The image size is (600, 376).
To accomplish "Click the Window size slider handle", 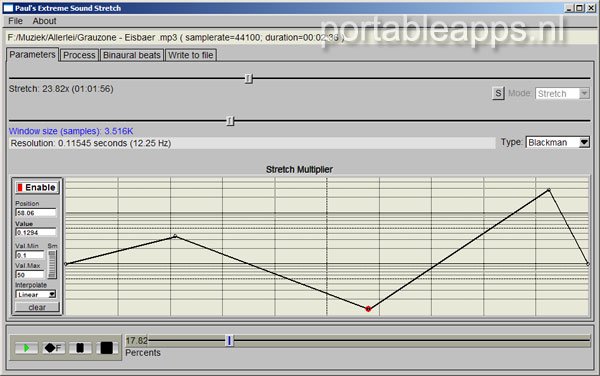I will [230, 121].
